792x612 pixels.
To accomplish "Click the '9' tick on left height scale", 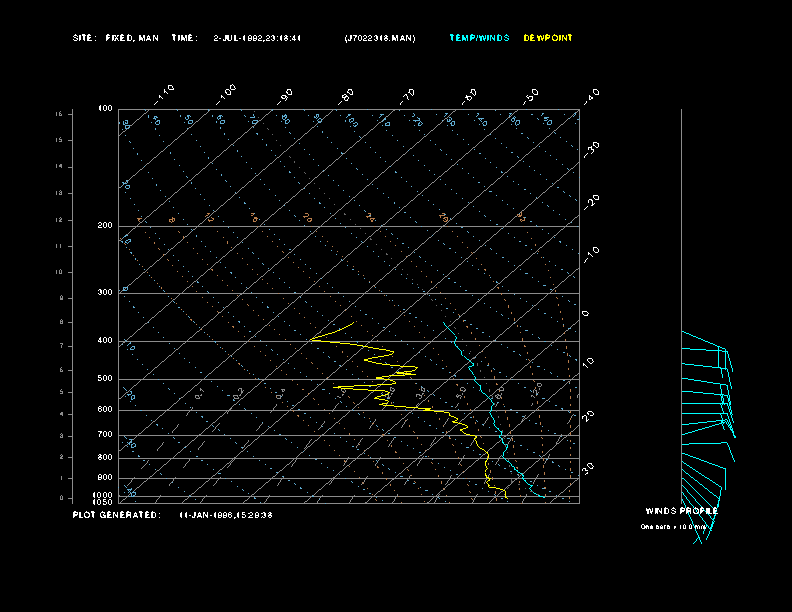I will (62, 298).
